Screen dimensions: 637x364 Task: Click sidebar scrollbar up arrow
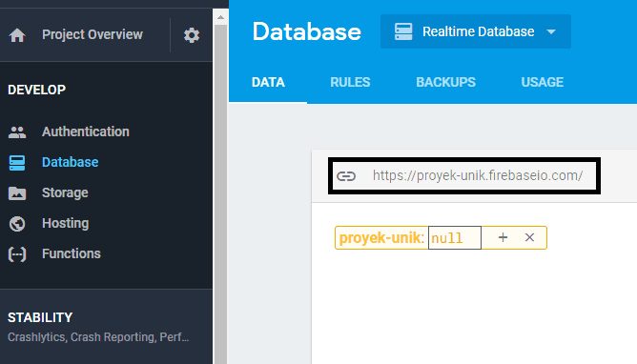click(x=220, y=17)
